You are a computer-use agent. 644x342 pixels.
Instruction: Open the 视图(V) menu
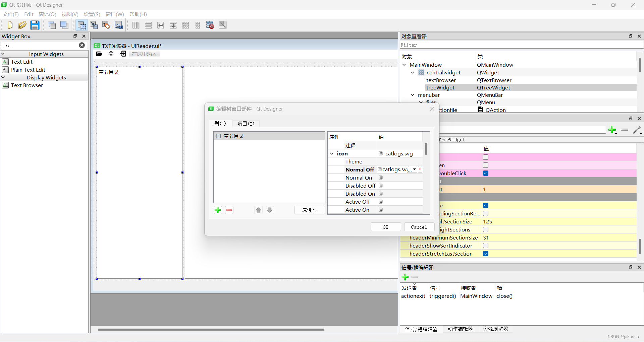click(x=70, y=14)
